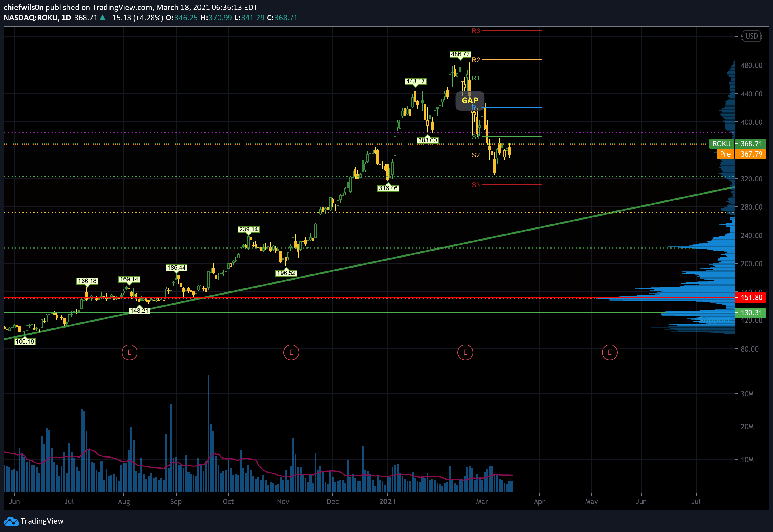Click the 240.00 price axis tick

751,235
